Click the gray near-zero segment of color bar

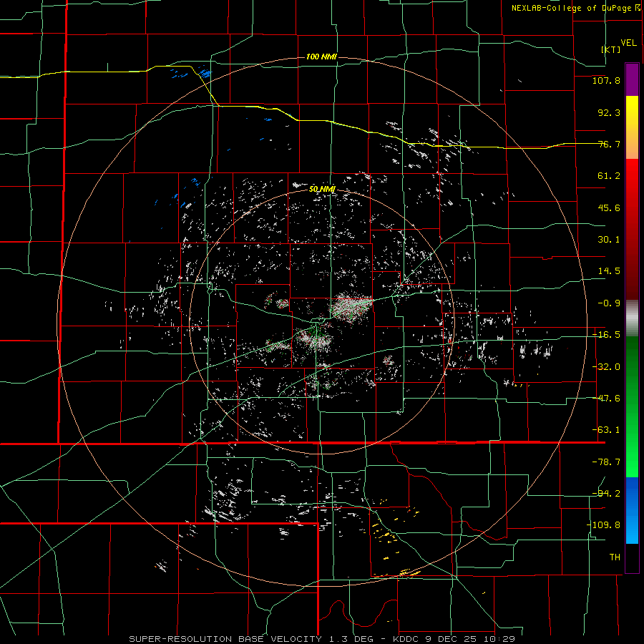(632, 318)
